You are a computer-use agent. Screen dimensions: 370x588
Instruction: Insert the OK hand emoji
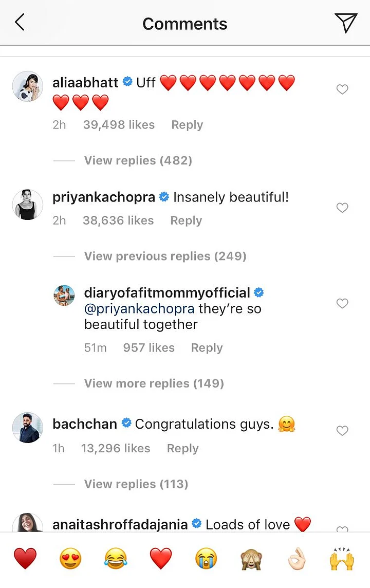point(297,559)
